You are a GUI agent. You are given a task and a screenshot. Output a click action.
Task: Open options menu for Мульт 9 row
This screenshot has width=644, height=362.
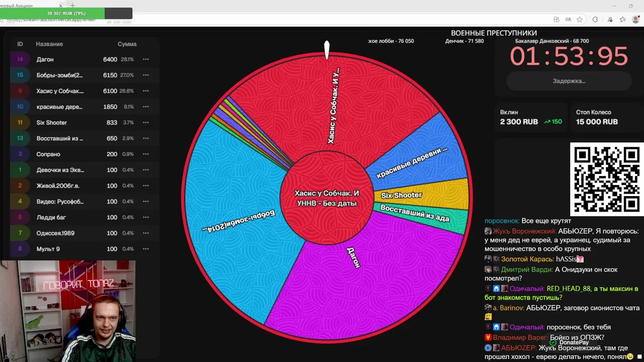(x=145, y=249)
